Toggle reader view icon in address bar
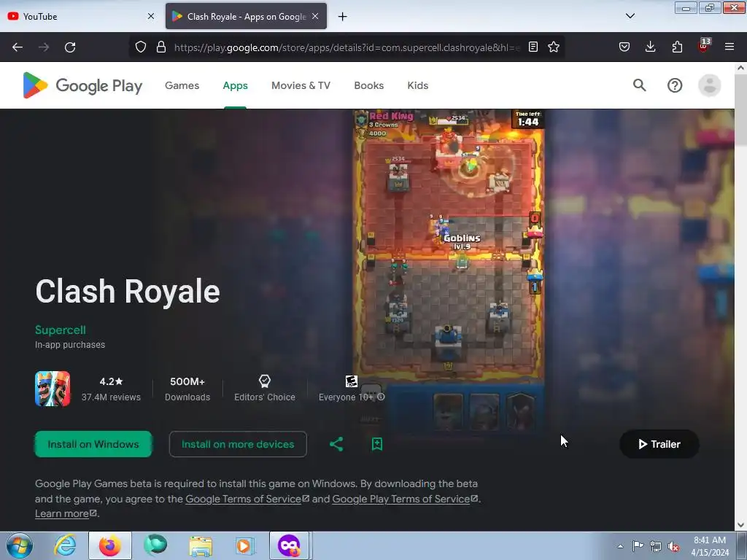The image size is (747, 560). pyautogui.click(x=533, y=47)
